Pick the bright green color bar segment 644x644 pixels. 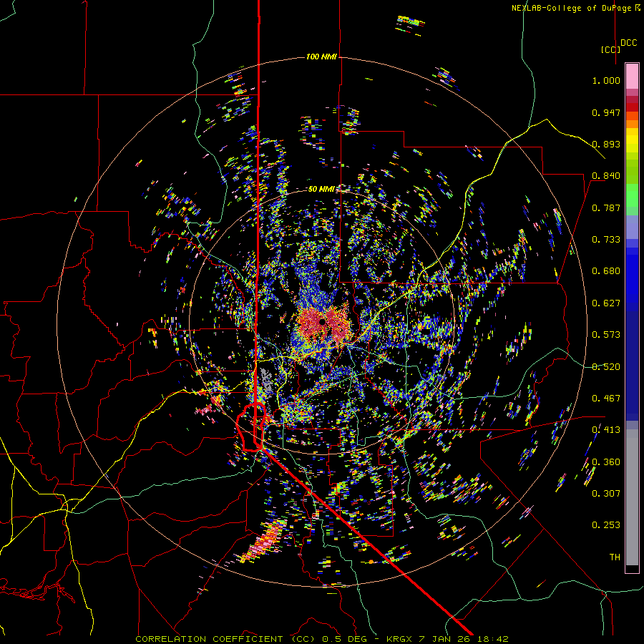(632, 195)
